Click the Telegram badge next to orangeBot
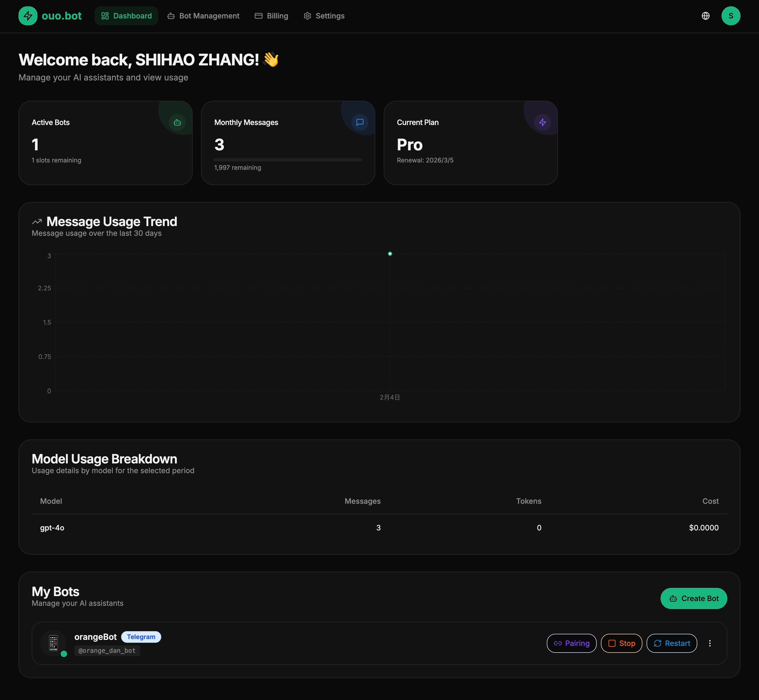759x700 pixels. click(141, 637)
